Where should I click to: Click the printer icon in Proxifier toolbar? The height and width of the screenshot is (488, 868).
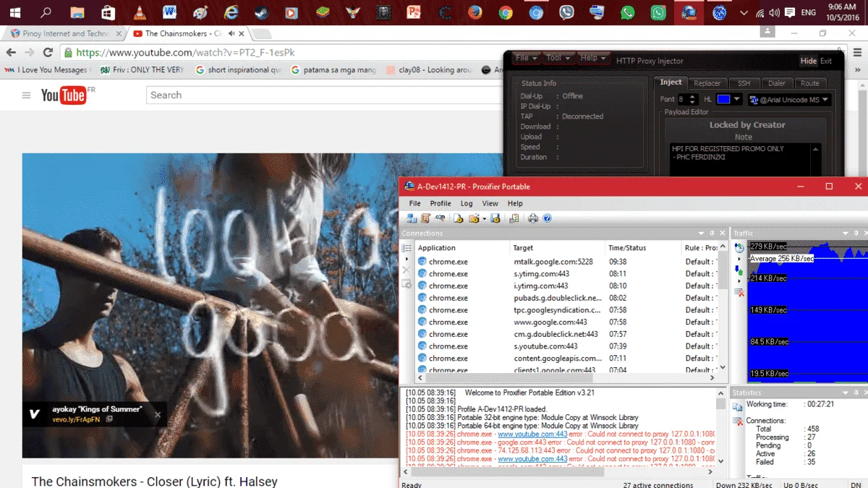[533, 218]
